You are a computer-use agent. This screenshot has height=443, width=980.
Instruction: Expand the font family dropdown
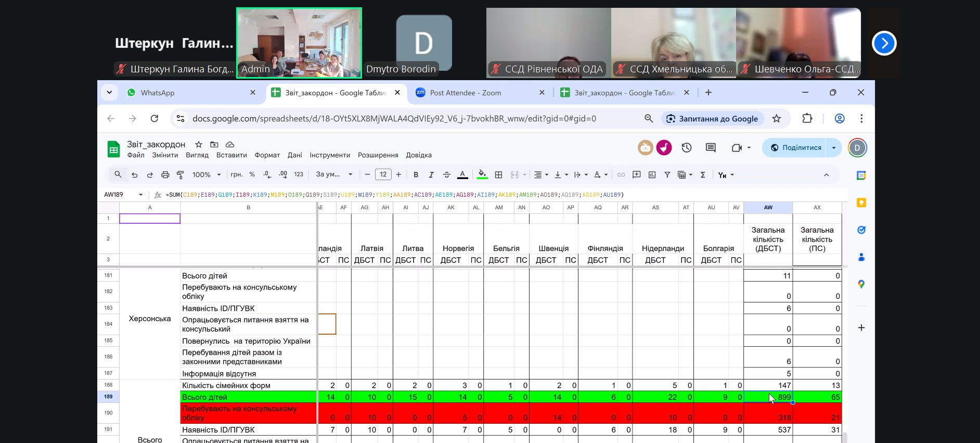coord(334,175)
